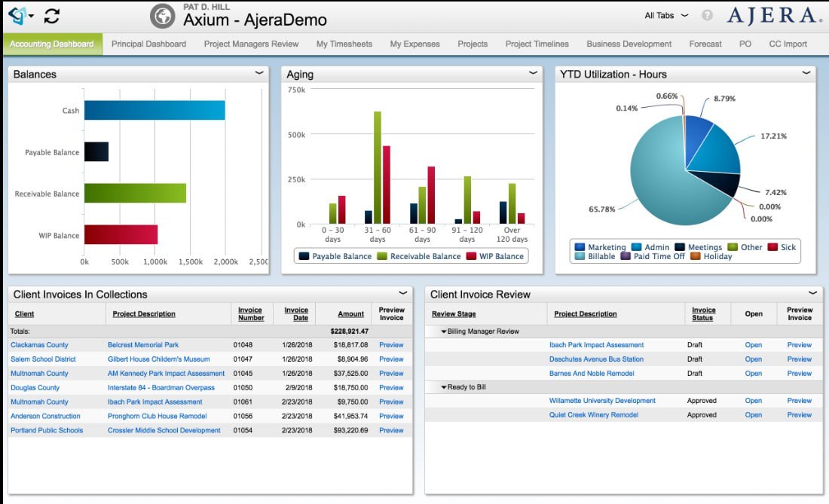Click the Billable legend swatch
Screen dimensions: 829x504
coord(580,256)
